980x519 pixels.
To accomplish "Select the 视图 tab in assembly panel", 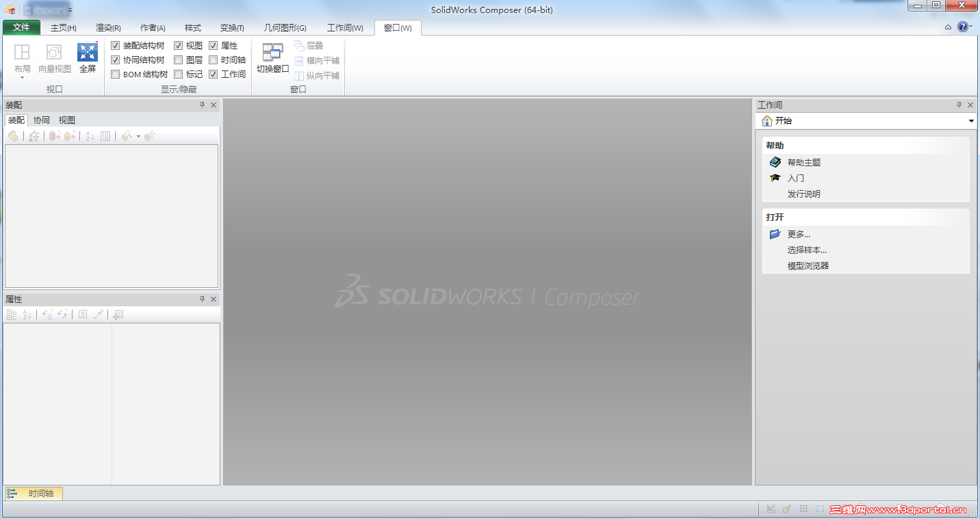I will [67, 120].
